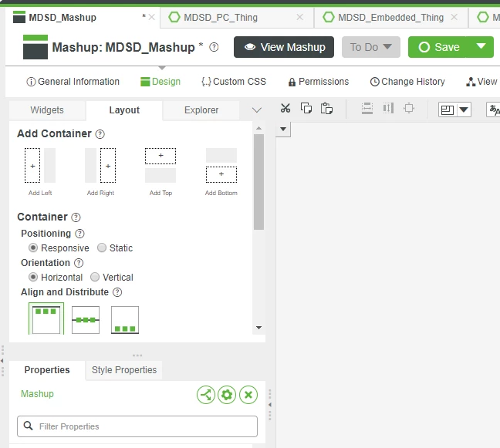Close the MDSD_Mashup tab
Viewport: 500px width, 448px height.
(152, 17)
